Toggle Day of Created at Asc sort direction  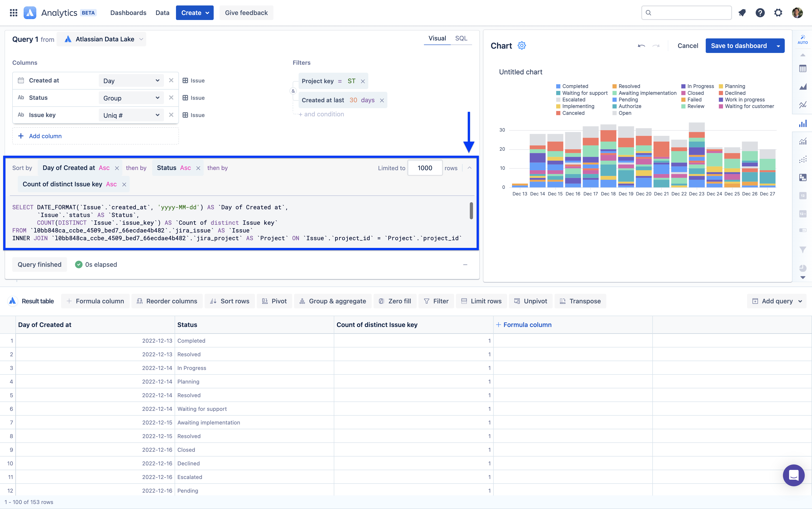pyautogui.click(x=104, y=168)
